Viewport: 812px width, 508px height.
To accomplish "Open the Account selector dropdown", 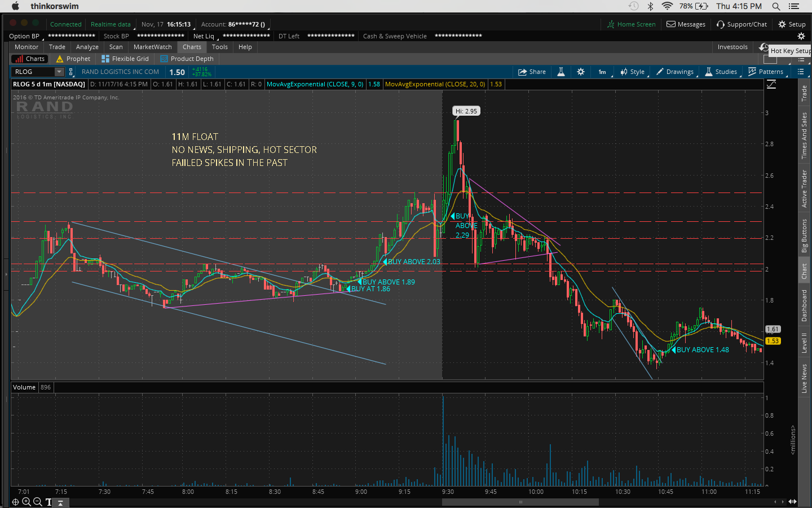I will pyautogui.click(x=235, y=24).
